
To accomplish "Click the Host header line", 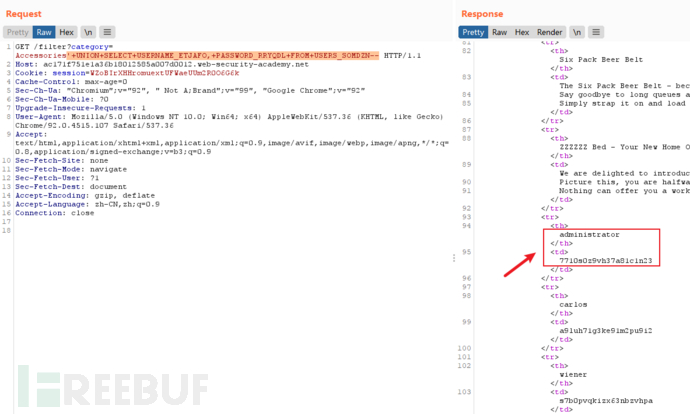I will coord(162,64).
